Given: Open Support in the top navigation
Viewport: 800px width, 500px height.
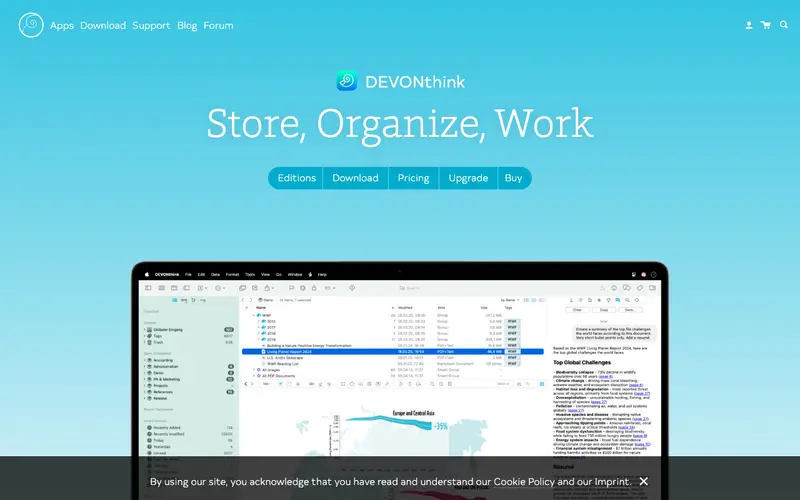Looking at the screenshot, I should pyautogui.click(x=151, y=26).
